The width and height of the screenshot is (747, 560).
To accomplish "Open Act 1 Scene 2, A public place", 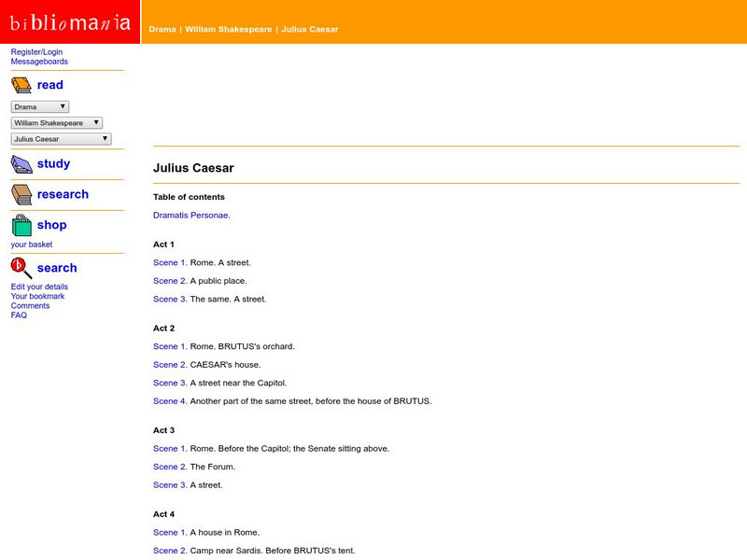I will click(x=170, y=281).
